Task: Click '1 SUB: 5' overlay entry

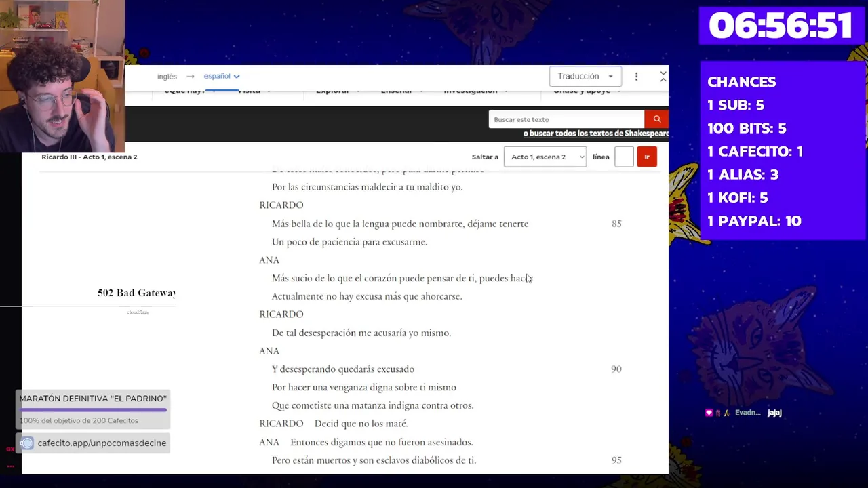Action: tap(736, 105)
